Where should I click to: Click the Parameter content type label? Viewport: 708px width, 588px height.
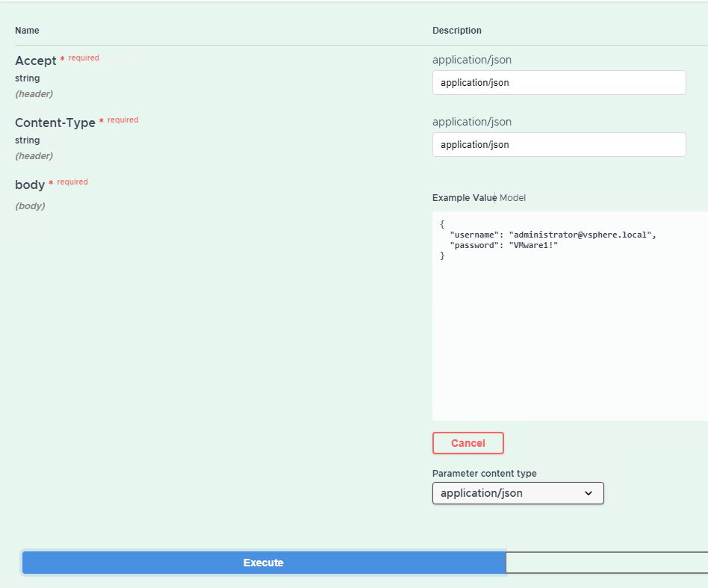[x=484, y=474]
